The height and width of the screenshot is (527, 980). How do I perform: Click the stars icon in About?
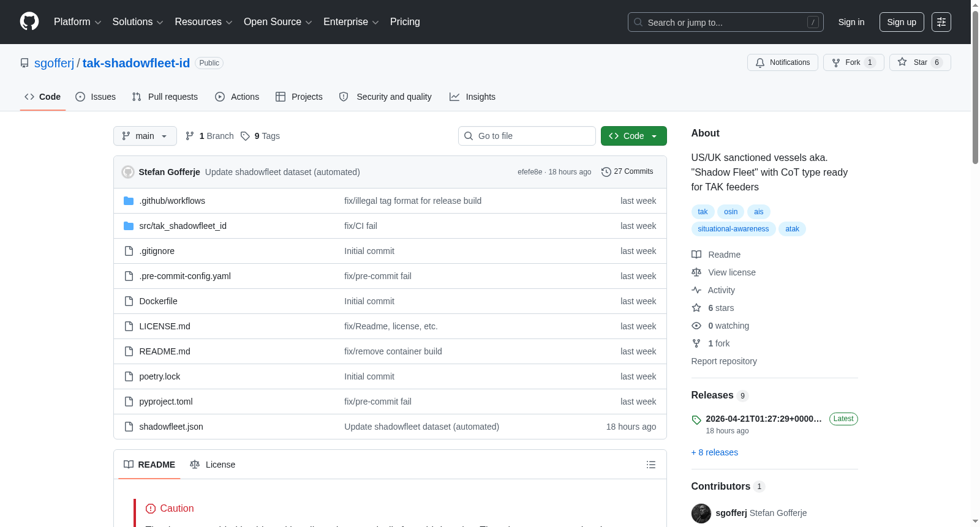pyautogui.click(x=696, y=308)
